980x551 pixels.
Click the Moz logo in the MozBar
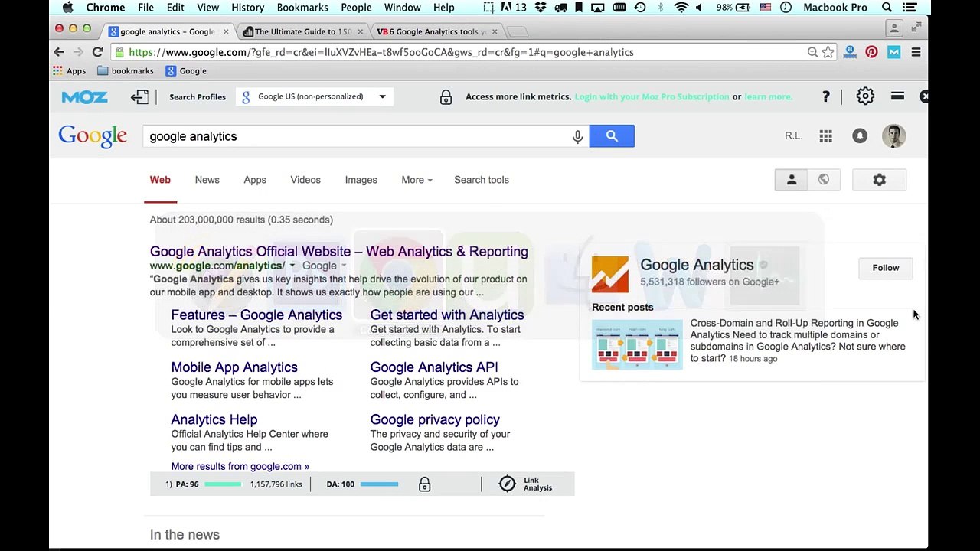click(x=84, y=97)
